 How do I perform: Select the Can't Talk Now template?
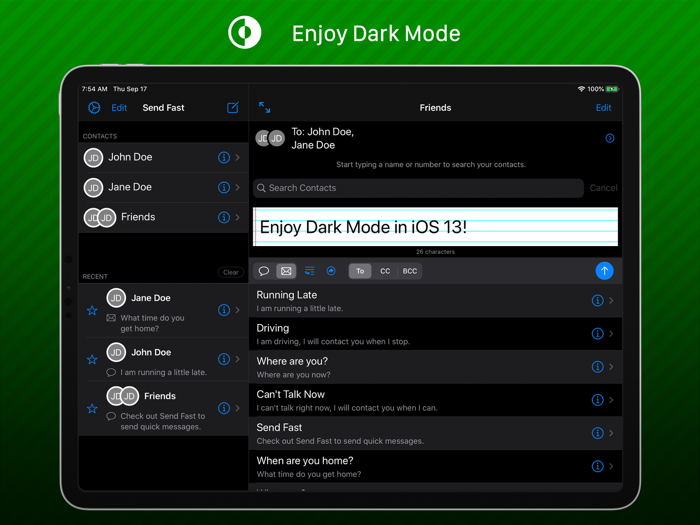tap(435, 400)
